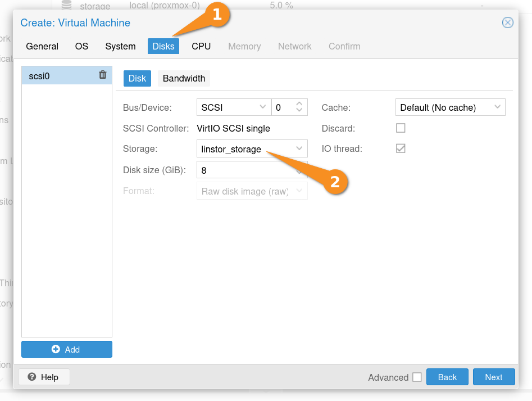Click the VirtIO SCSI single controller text
Screen dimensions: 532x401
pos(234,128)
